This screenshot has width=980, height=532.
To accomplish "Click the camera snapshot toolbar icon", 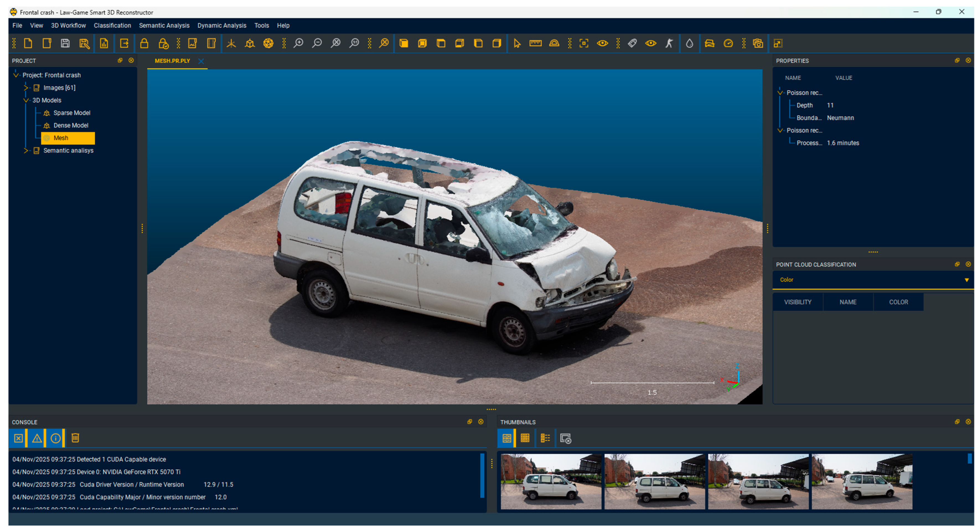I will pos(758,43).
